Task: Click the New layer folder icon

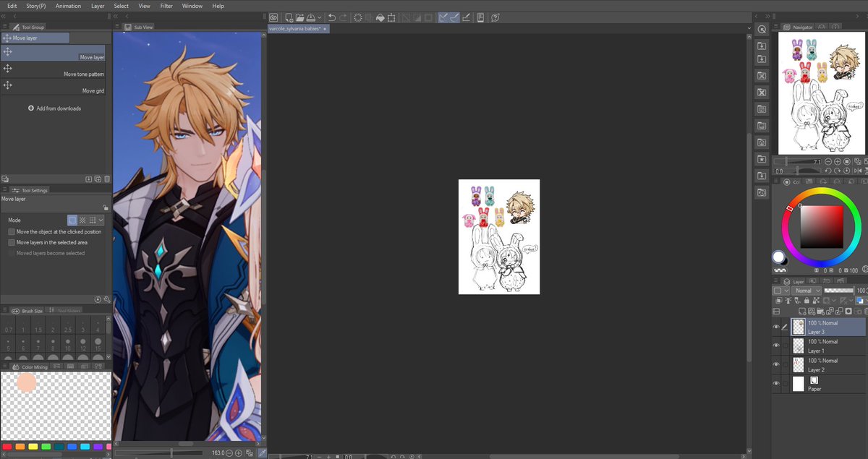Action: click(x=821, y=312)
